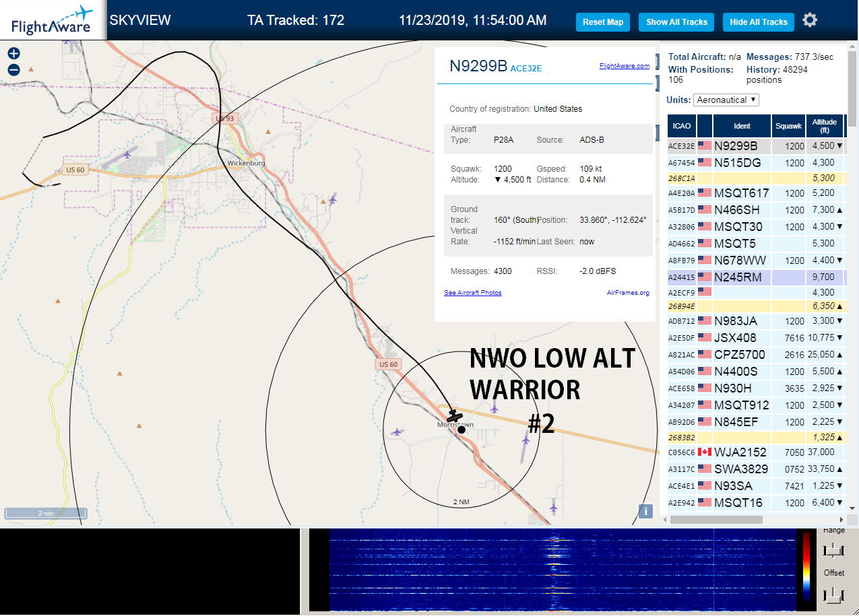This screenshot has width=859, height=616.
Task: Zoom out the map with the minus icon
Action: pyautogui.click(x=13, y=69)
